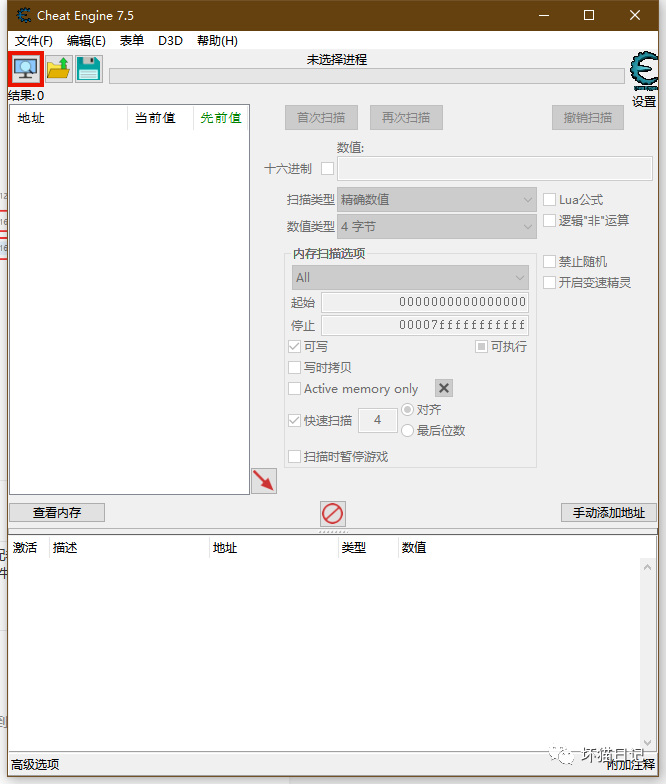Image resolution: width=666 pixels, height=784 pixels.
Task: Click the 撤销扫描 undo scan button
Action: coord(588,118)
